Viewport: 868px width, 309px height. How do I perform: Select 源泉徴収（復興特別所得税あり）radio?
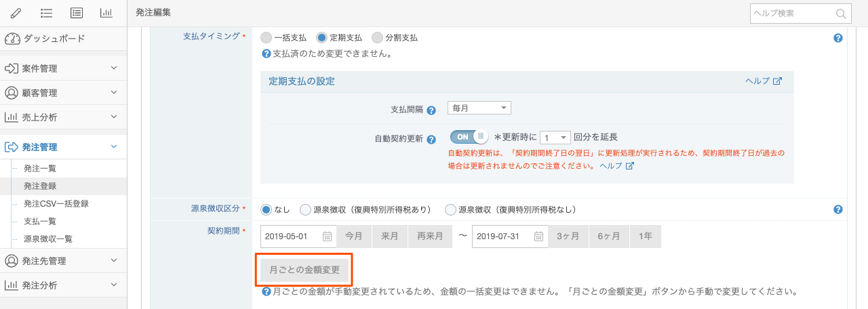[305, 209]
